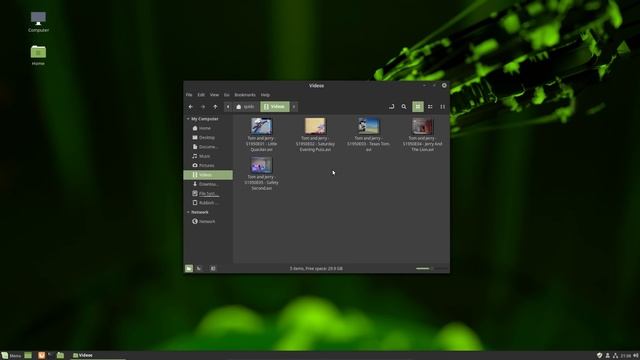The height and width of the screenshot is (360, 640).
Task: Select the Videos window taskbar button
Action: 98,356
